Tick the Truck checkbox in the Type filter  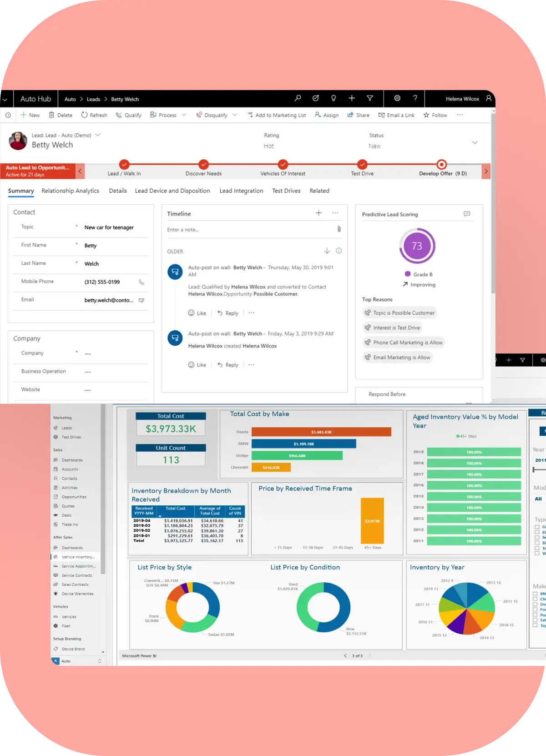tap(537, 549)
